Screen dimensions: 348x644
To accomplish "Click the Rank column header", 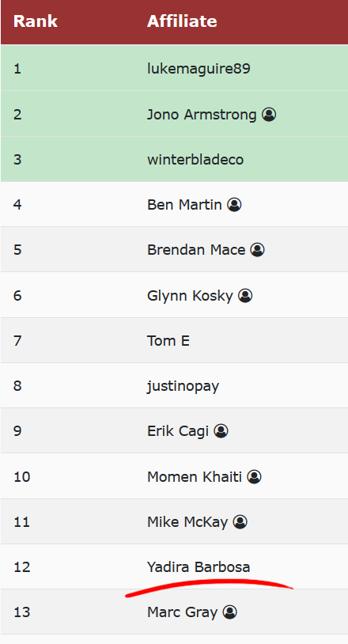I will click(x=36, y=21).
